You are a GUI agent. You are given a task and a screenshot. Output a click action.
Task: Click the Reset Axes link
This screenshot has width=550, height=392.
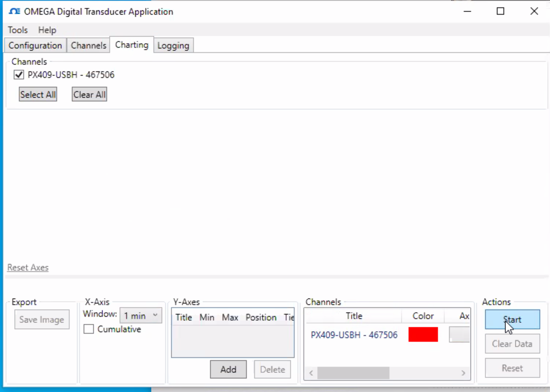(28, 268)
